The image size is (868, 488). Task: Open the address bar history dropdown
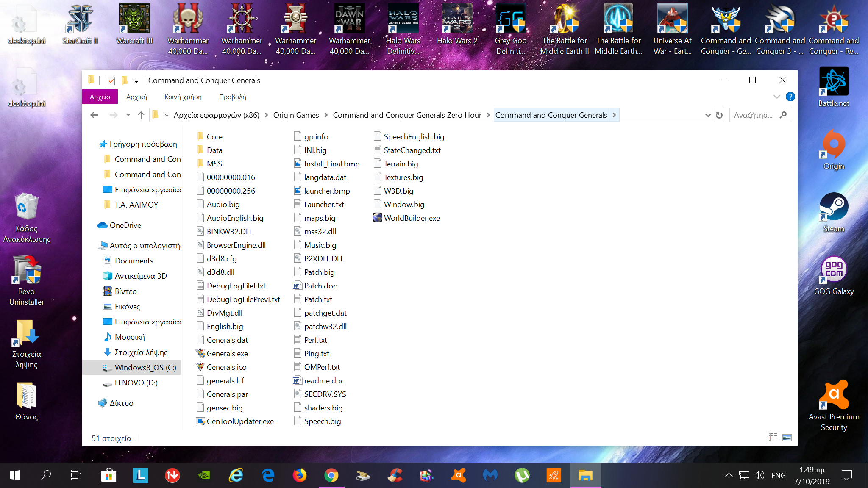[x=708, y=115]
